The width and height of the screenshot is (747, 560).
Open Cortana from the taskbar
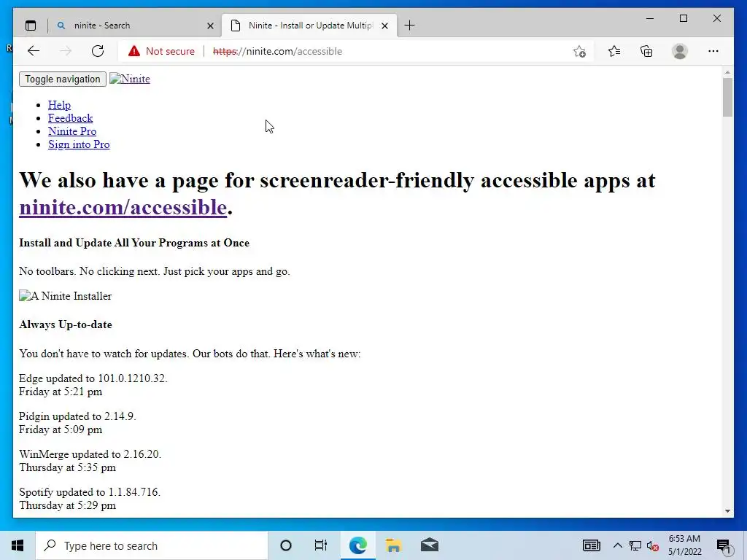286,545
